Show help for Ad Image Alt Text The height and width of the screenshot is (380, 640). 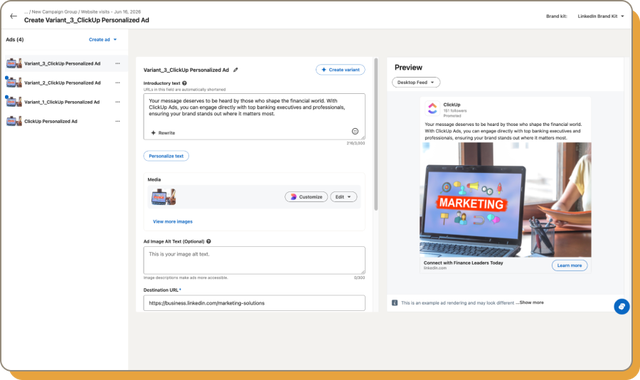pyautogui.click(x=209, y=241)
